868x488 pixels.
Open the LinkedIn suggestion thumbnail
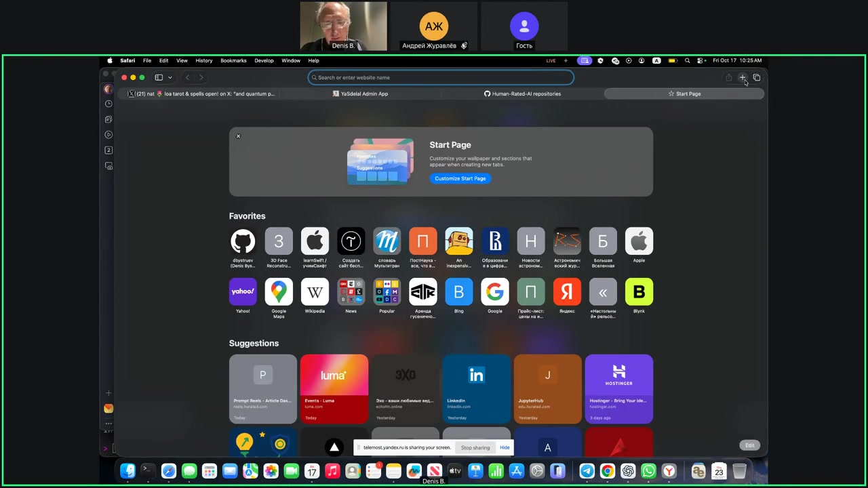(476, 388)
